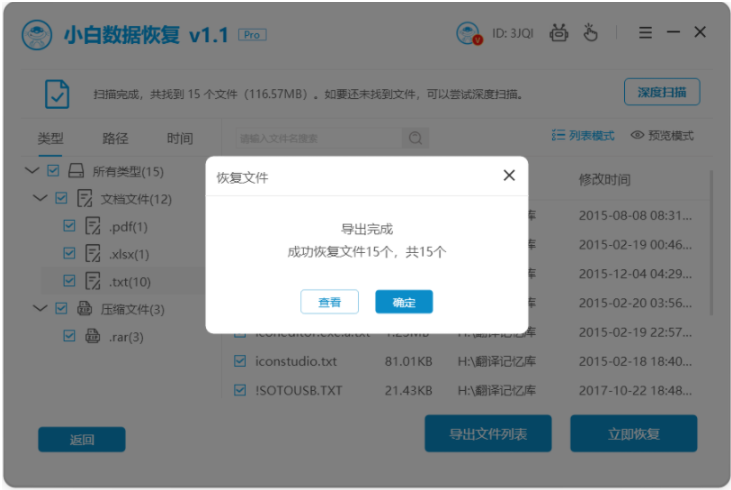
Task: Click the 小白数据恢复 logo icon
Action: coord(37,35)
